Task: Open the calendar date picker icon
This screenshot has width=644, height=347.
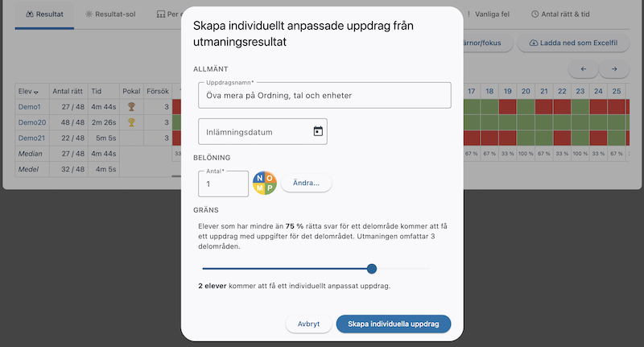Action: pos(318,131)
